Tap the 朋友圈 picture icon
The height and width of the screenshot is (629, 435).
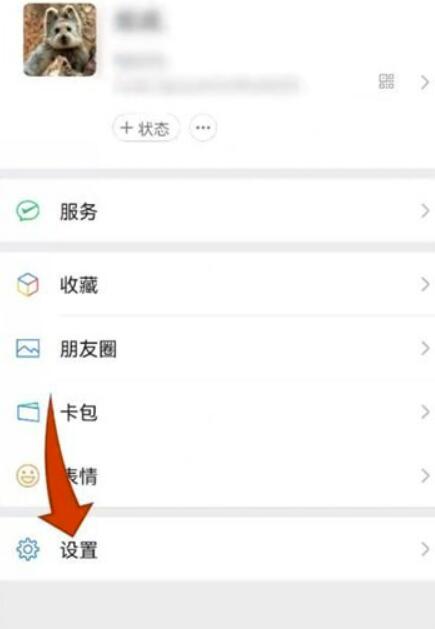(28, 348)
